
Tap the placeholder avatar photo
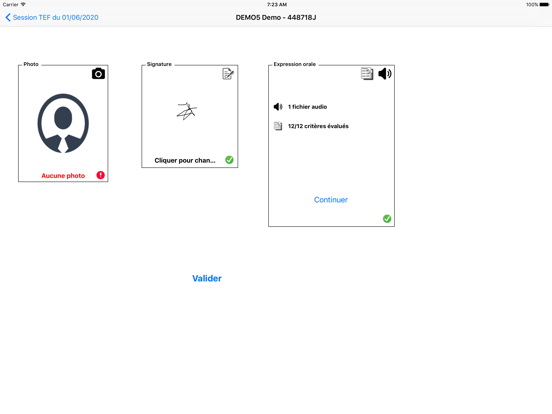[x=63, y=123]
